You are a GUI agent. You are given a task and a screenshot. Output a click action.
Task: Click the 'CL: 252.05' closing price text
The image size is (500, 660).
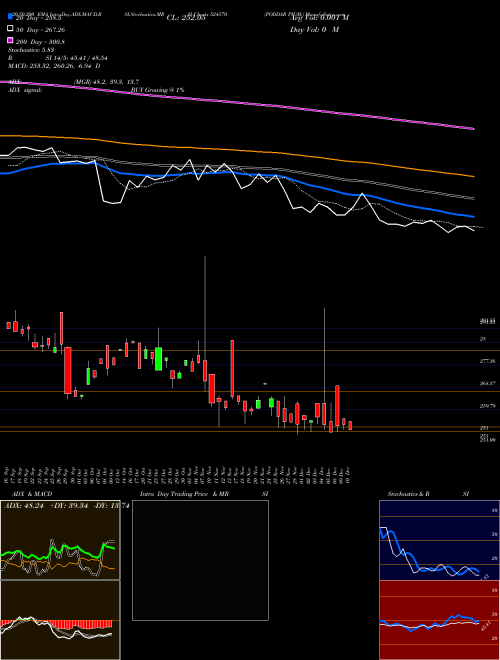click(x=186, y=18)
